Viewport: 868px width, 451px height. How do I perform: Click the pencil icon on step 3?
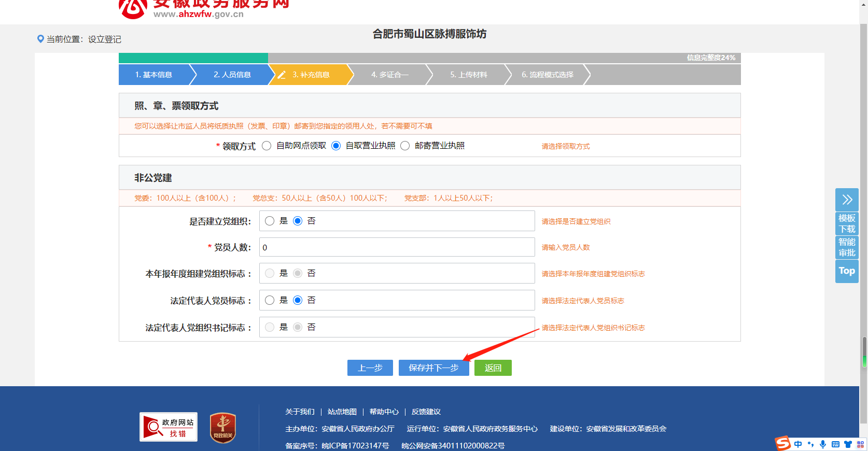click(282, 75)
